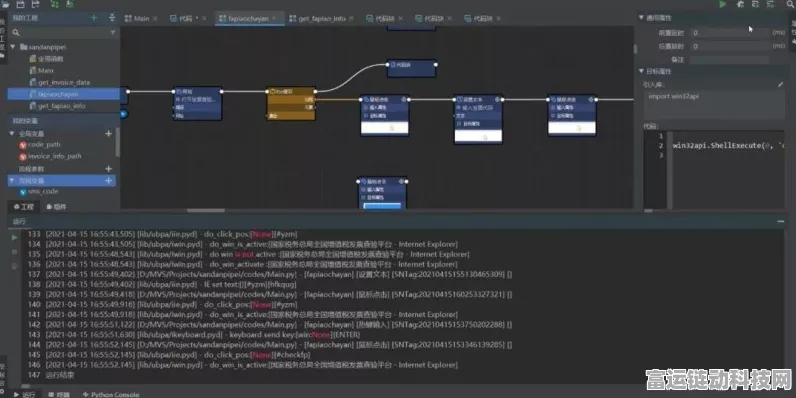Click the filter funnel icon in project search
The width and height of the screenshot is (796, 398).
tap(113, 32)
